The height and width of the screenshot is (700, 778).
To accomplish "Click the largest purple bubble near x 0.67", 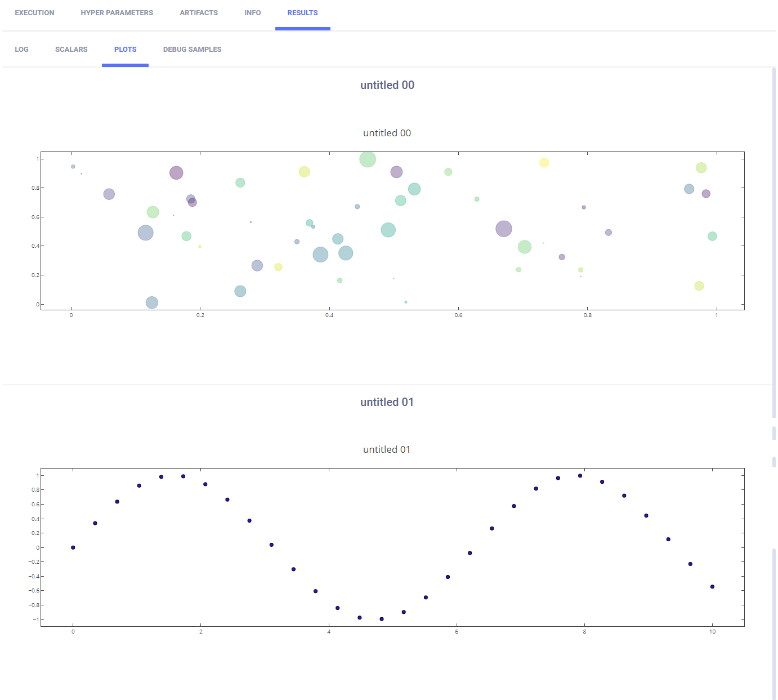I will coord(504,229).
